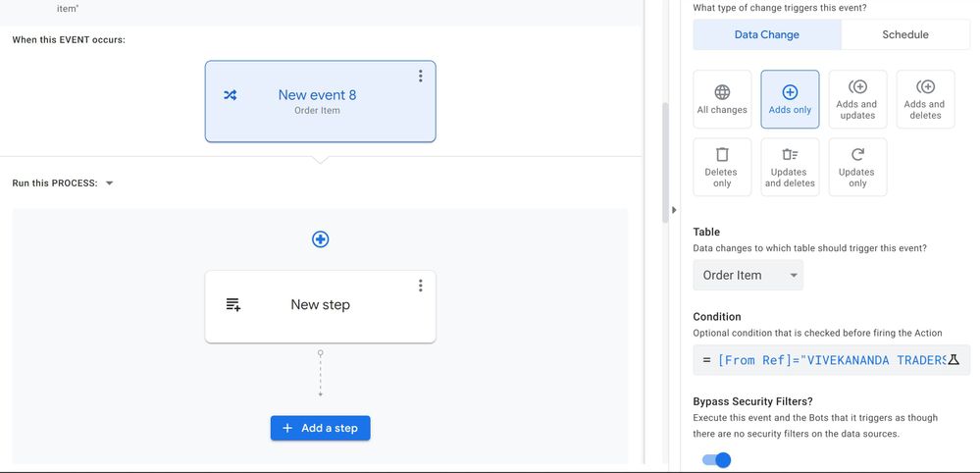Open the three-dot menu on New event 8
This screenshot has width=980, height=473.
420,76
